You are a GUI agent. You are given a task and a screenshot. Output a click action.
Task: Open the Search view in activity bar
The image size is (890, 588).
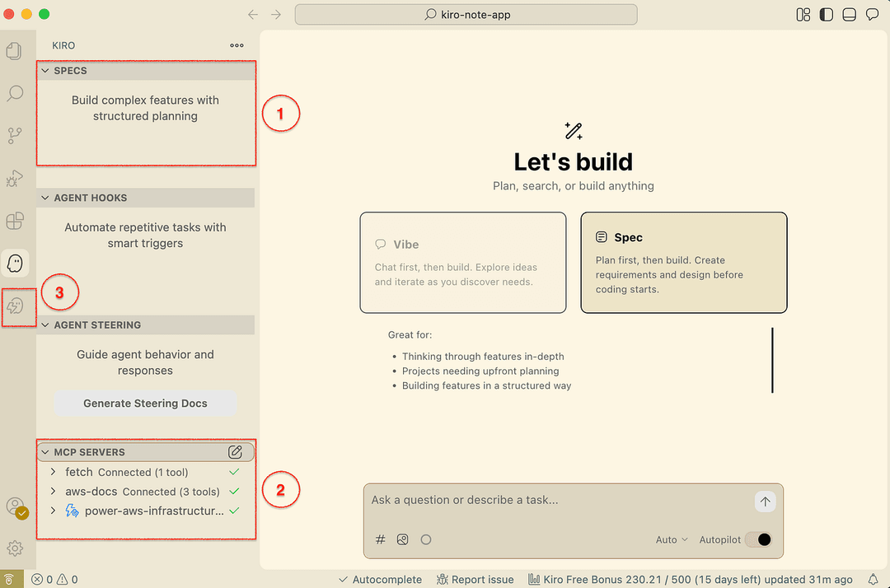click(15, 93)
